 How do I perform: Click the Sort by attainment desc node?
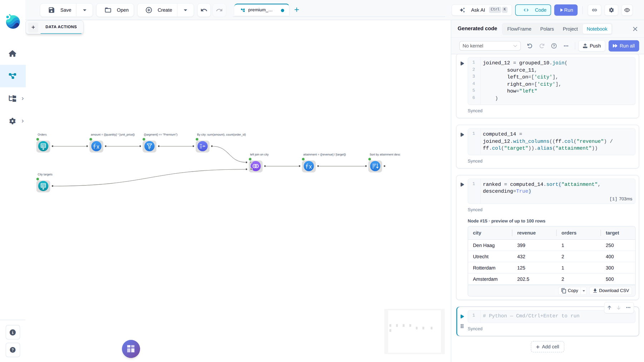tap(375, 166)
